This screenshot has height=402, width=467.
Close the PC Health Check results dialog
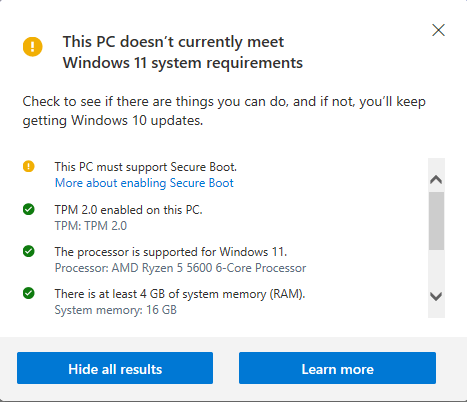click(438, 30)
